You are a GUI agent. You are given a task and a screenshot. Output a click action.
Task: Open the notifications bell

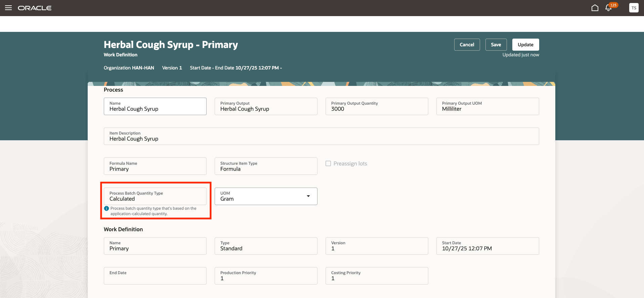pyautogui.click(x=608, y=8)
